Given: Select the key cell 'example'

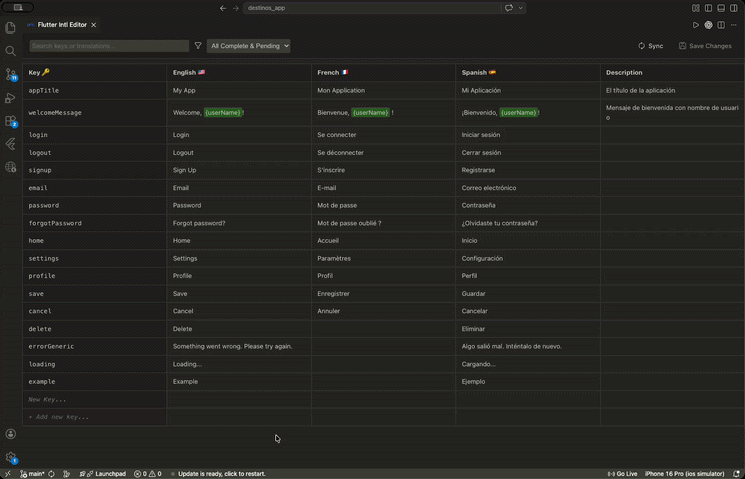Looking at the screenshot, I should click(95, 382).
